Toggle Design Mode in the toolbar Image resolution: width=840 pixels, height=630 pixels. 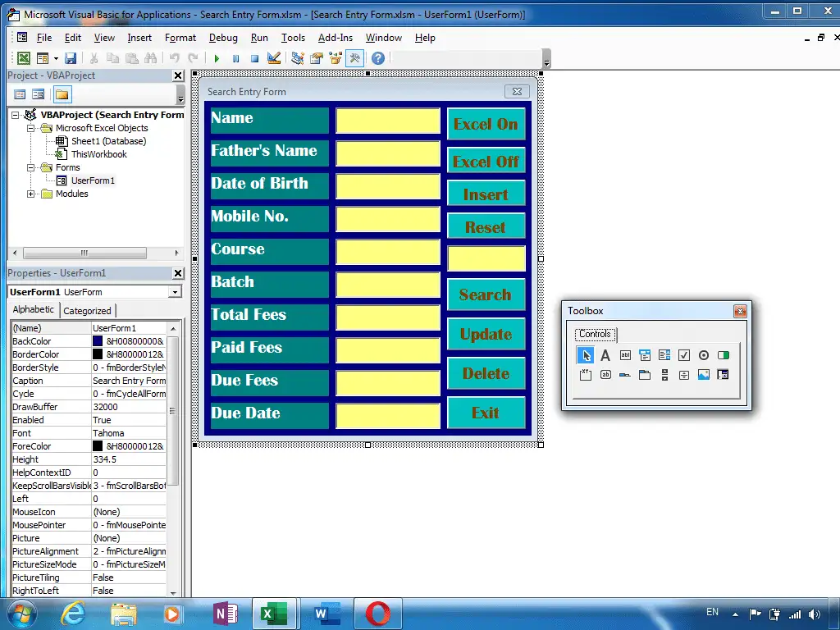[x=274, y=58]
